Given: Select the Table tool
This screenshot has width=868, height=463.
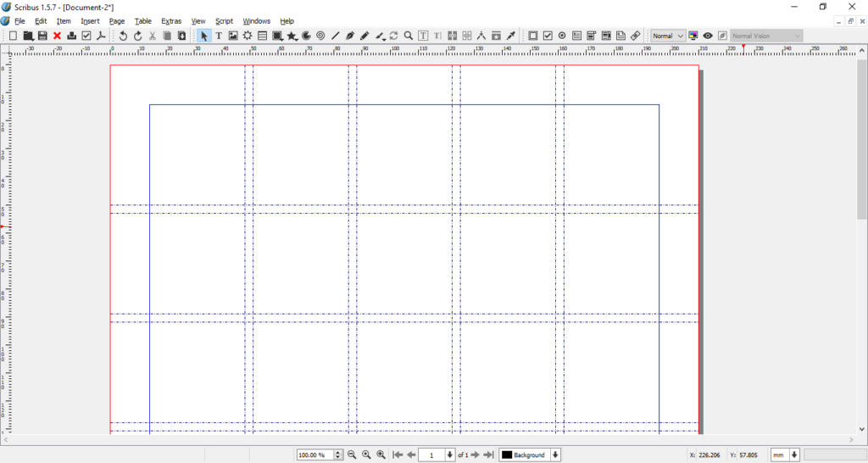Looking at the screenshot, I should (x=263, y=36).
